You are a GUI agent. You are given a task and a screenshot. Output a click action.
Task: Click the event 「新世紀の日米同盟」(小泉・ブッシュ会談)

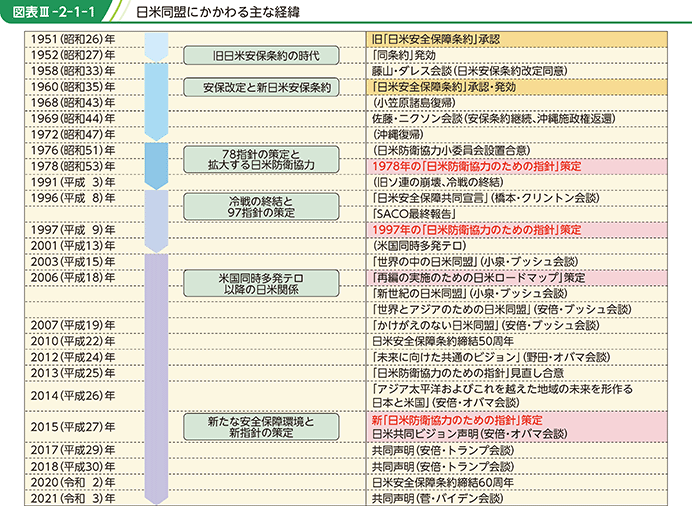470,293
